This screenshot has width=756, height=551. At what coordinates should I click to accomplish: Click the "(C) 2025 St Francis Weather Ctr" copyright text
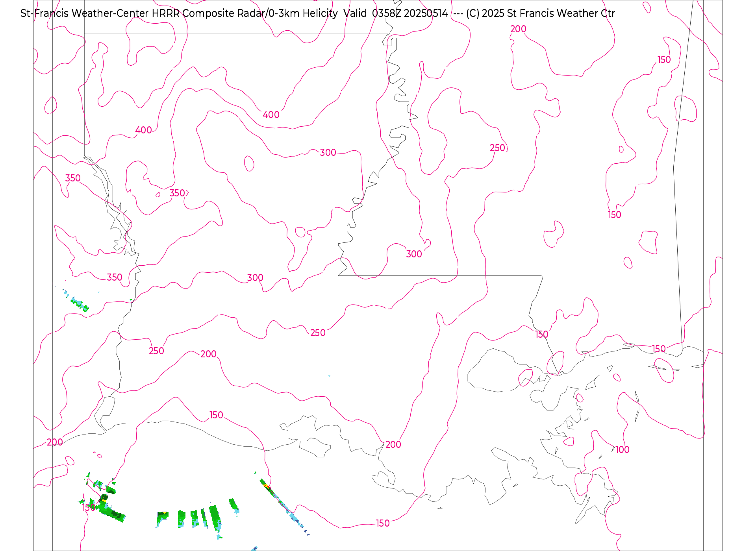[x=540, y=13]
